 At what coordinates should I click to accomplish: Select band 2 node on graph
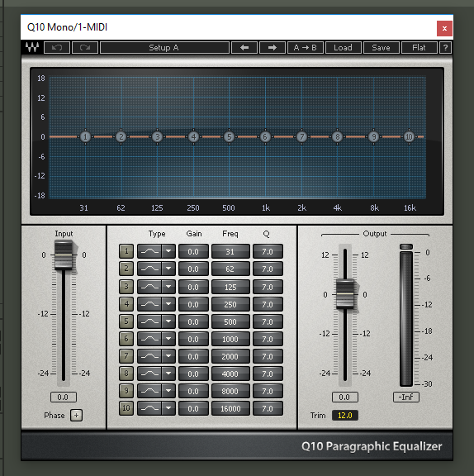coord(121,137)
